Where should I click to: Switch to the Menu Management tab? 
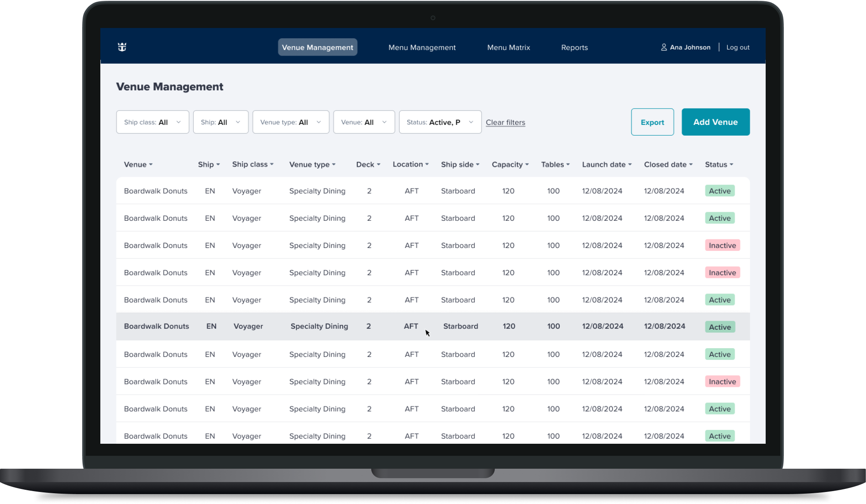(x=422, y=47)
